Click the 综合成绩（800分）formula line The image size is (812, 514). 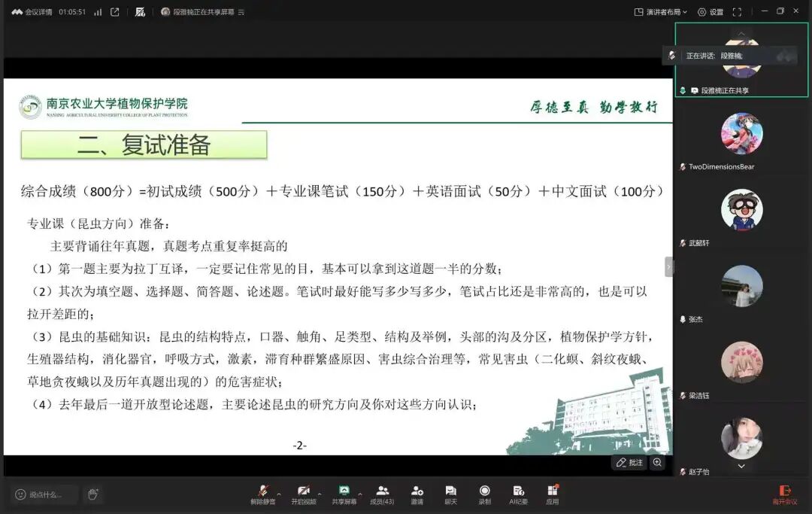pos(342,191)
